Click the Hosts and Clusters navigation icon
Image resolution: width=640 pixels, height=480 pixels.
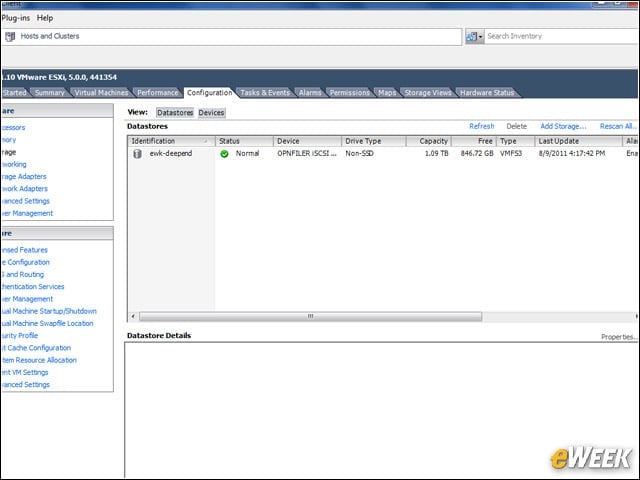pos(10,36)
